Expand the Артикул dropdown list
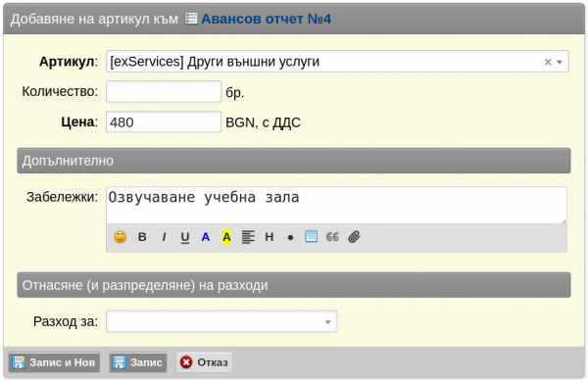Image resolution: width=588 pixels, height=382 pixels. (560, 62)
